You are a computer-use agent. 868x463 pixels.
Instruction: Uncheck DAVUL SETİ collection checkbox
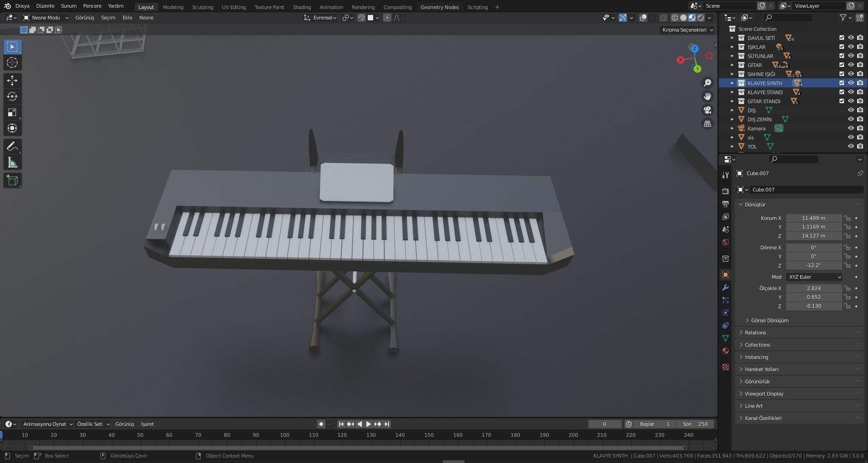coord(842,38)
